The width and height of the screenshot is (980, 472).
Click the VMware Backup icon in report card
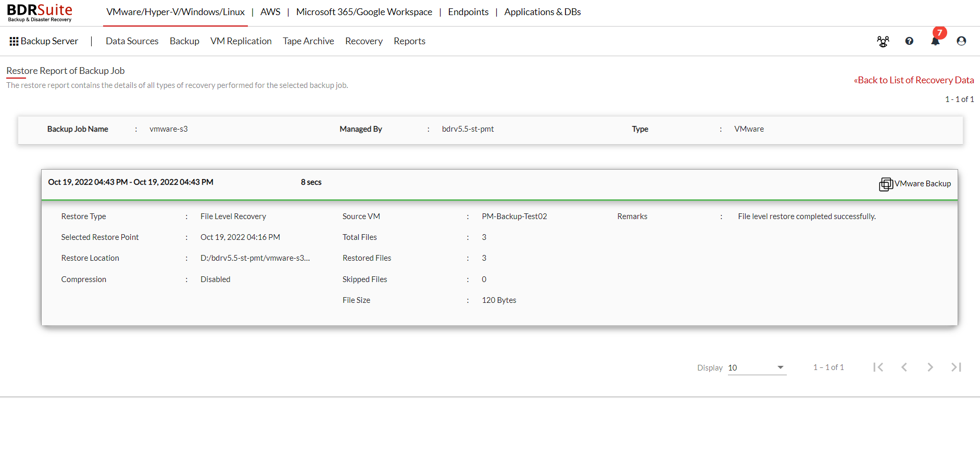point(886,184)
